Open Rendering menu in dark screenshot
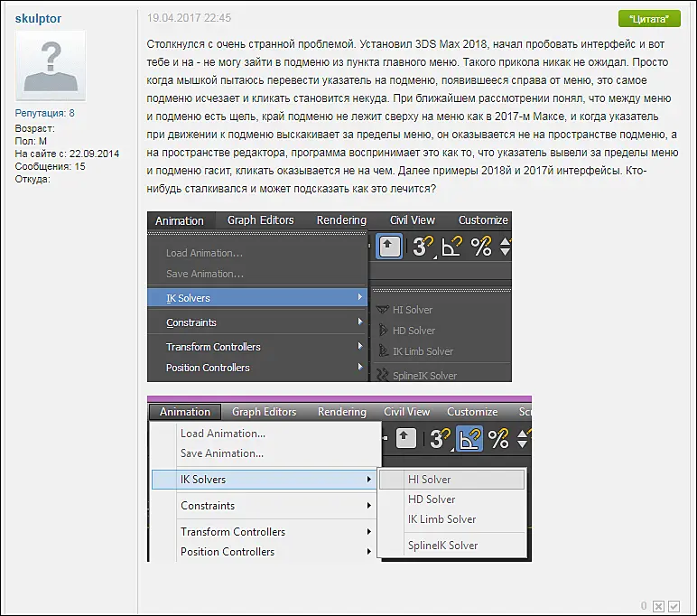 (341, 220)
